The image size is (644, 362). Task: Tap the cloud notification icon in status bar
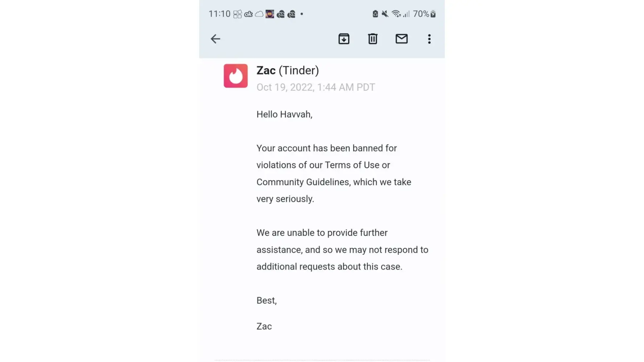click(259, 14)
